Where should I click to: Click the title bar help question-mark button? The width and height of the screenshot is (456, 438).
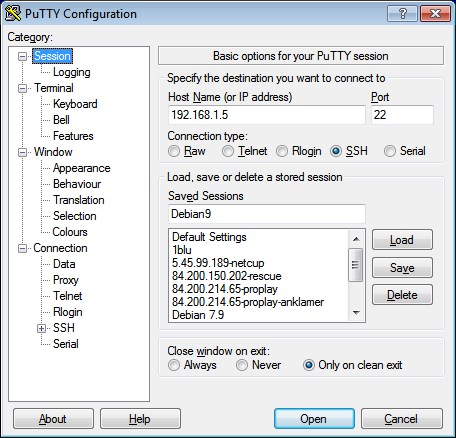(x=402, y=14)
